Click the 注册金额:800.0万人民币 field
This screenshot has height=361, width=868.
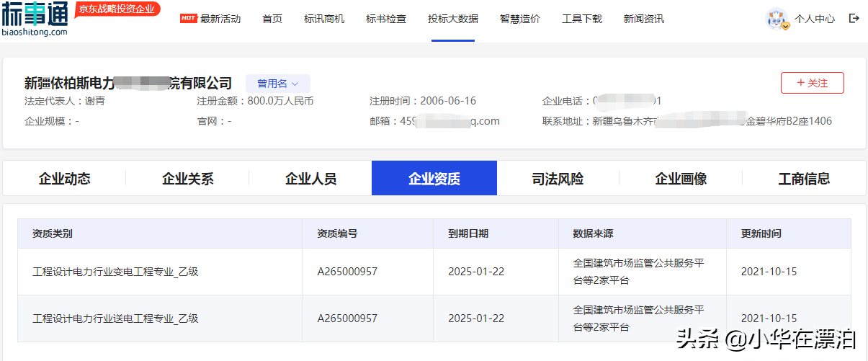point(255,101)
